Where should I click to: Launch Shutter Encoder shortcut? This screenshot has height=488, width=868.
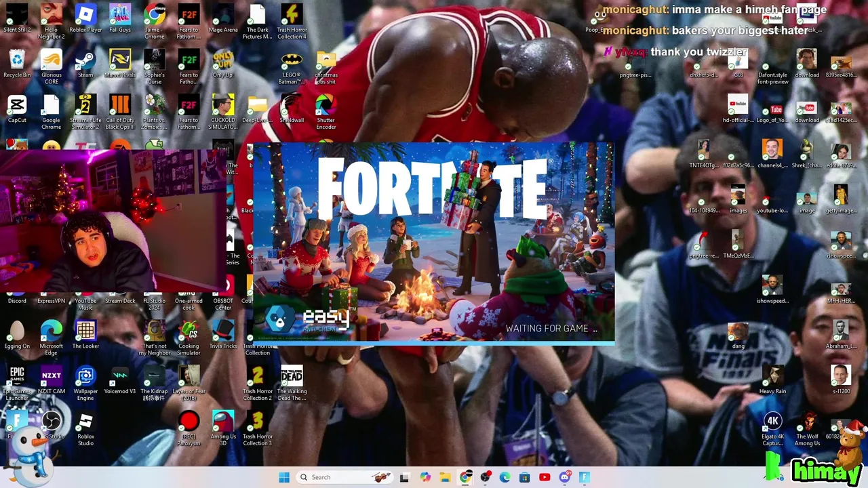pos(326,112)
